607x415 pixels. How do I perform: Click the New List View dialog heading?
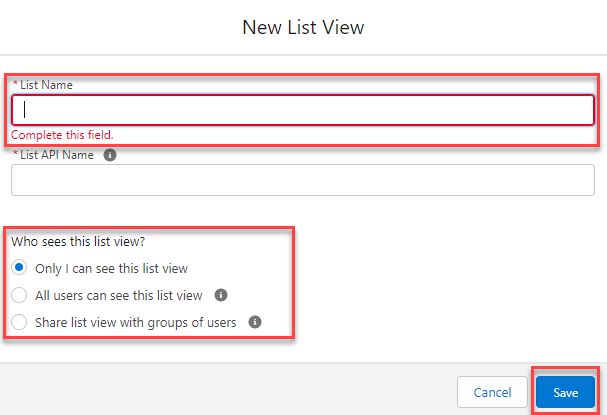[x=303, y=27]
